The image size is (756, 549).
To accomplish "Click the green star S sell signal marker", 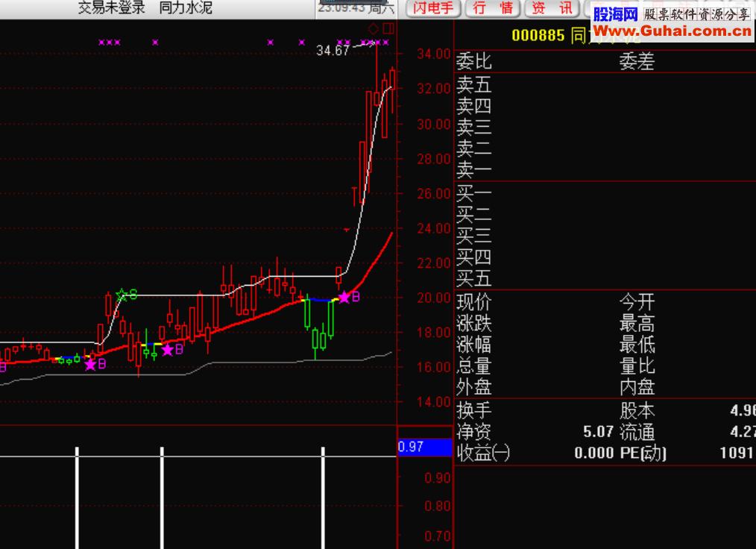I will pyautogui.click(x=127, y=295).
